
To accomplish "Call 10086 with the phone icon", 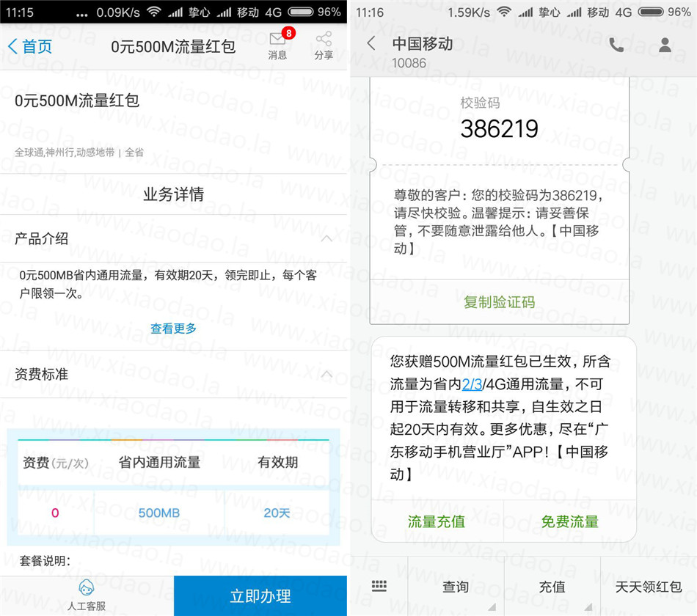I will click(616, 45).
